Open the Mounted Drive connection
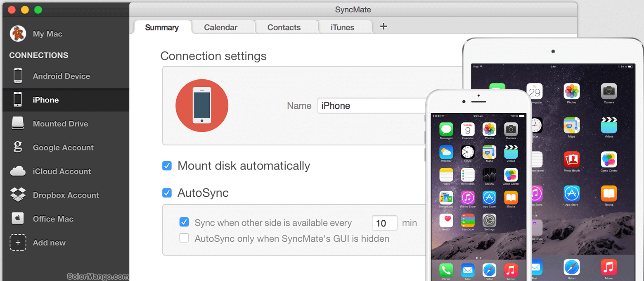The height and width of the screenshot is (281, 644). pyautogui.click(x=60, y=124)
